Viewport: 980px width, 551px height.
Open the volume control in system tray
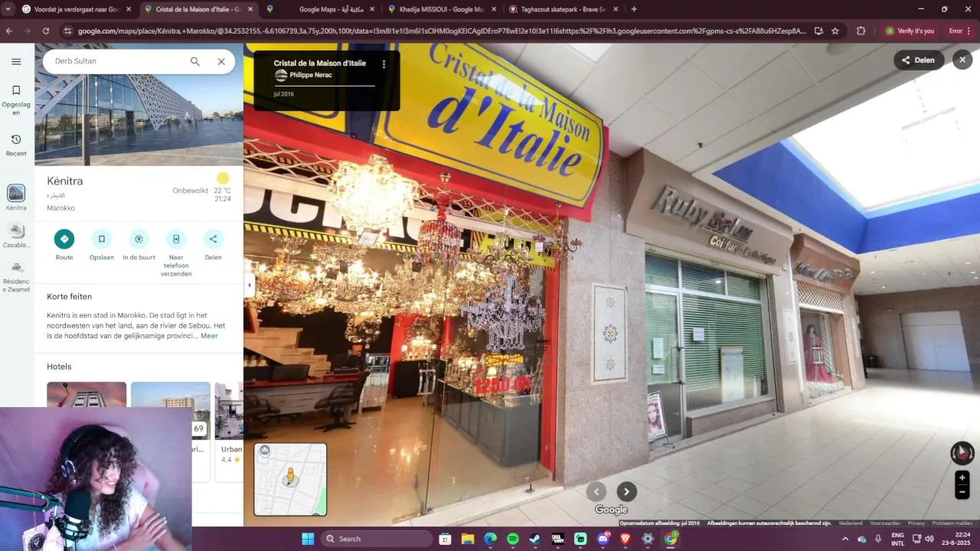[929, 539]
